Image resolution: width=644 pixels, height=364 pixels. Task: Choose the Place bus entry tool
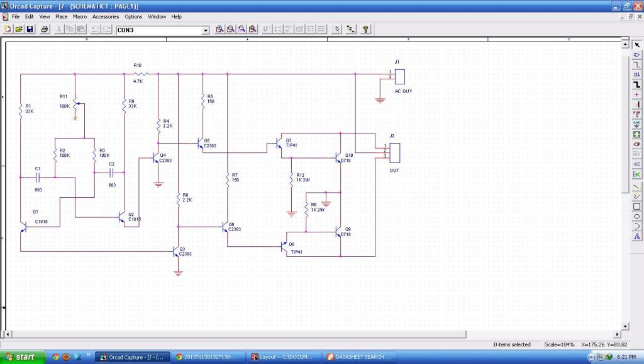point(636,105)
